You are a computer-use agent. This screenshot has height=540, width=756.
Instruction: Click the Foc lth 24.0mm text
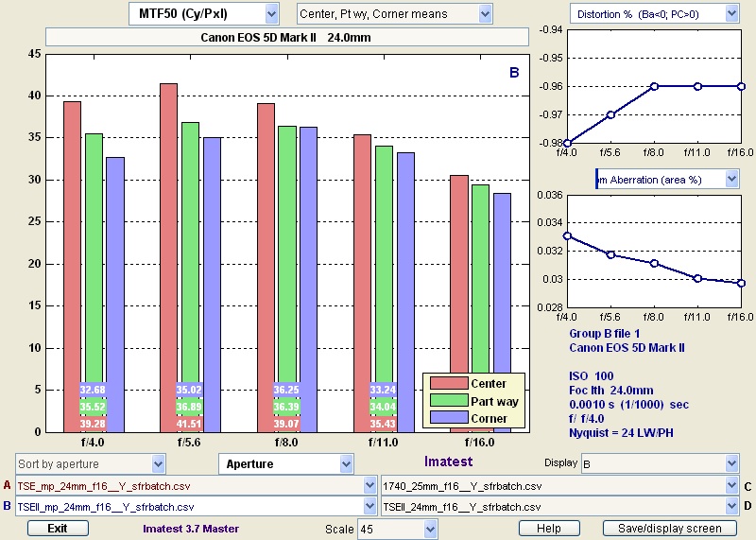tap(611, 390)
